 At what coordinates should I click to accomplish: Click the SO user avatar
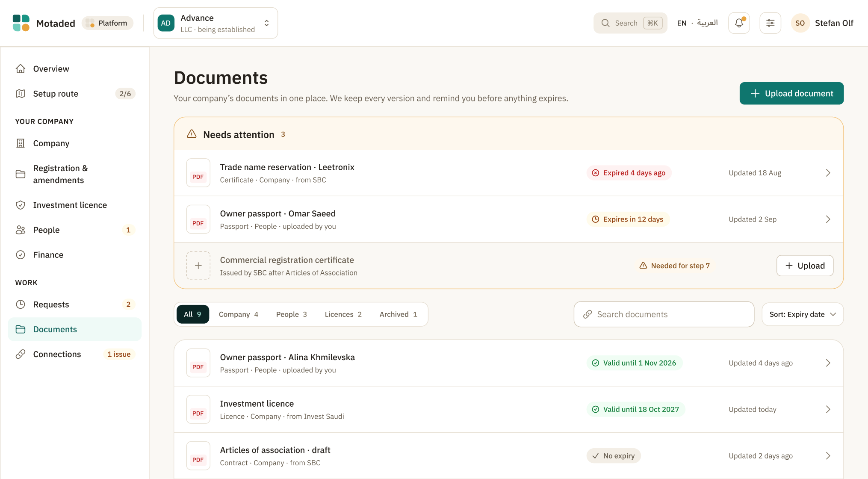pyautogui.click(x=800, y=23)
